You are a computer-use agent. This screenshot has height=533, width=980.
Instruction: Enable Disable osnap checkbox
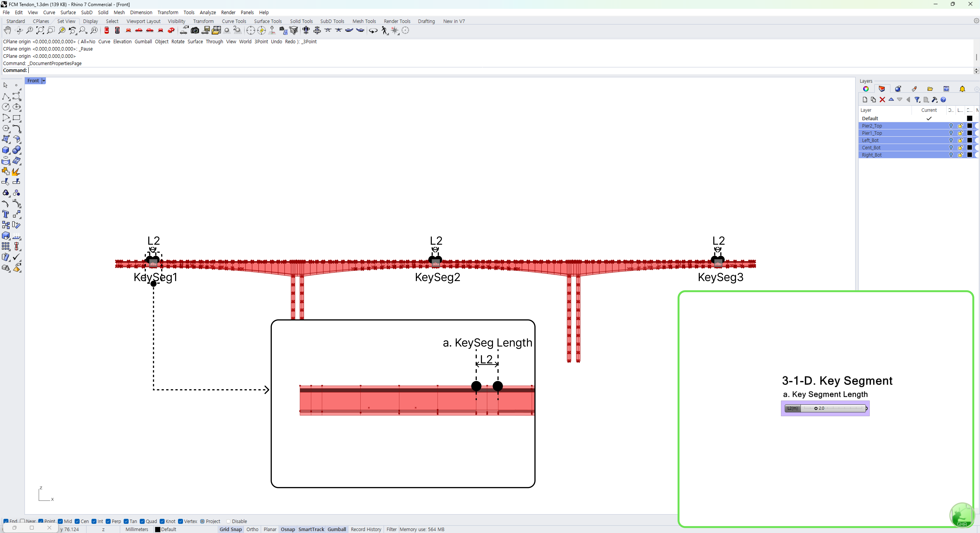point(229,521)
